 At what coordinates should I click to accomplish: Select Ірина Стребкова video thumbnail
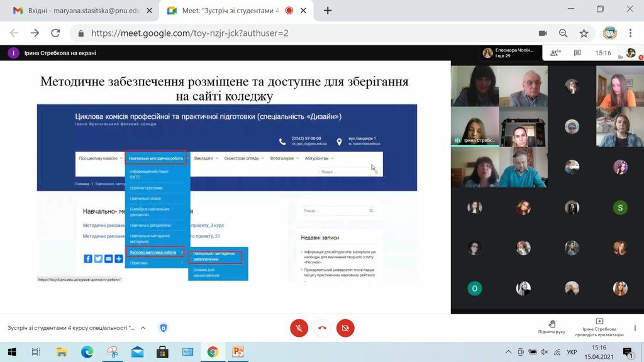pos(474,127)
